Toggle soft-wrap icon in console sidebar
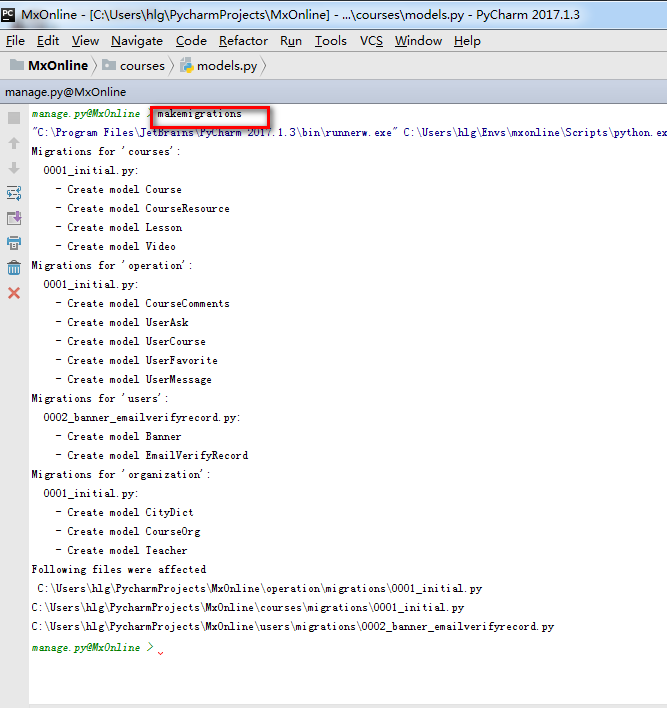 click(14, 193)
